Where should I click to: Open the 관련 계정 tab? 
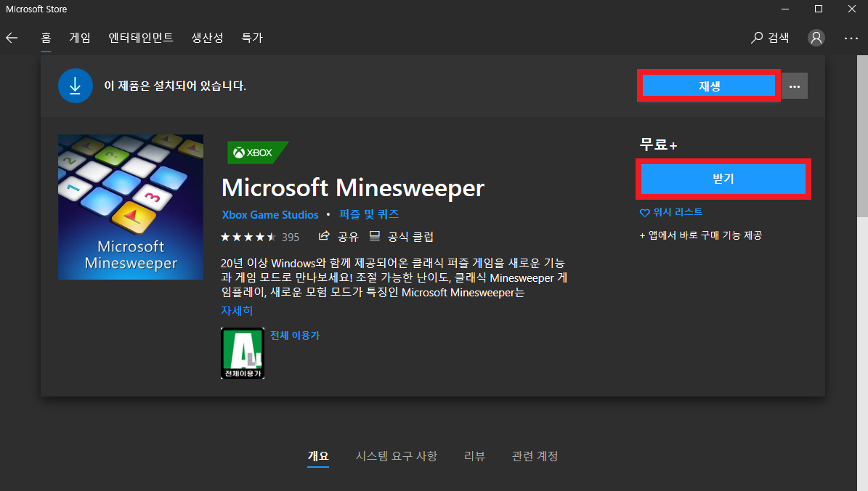click(x=535, y=456)
